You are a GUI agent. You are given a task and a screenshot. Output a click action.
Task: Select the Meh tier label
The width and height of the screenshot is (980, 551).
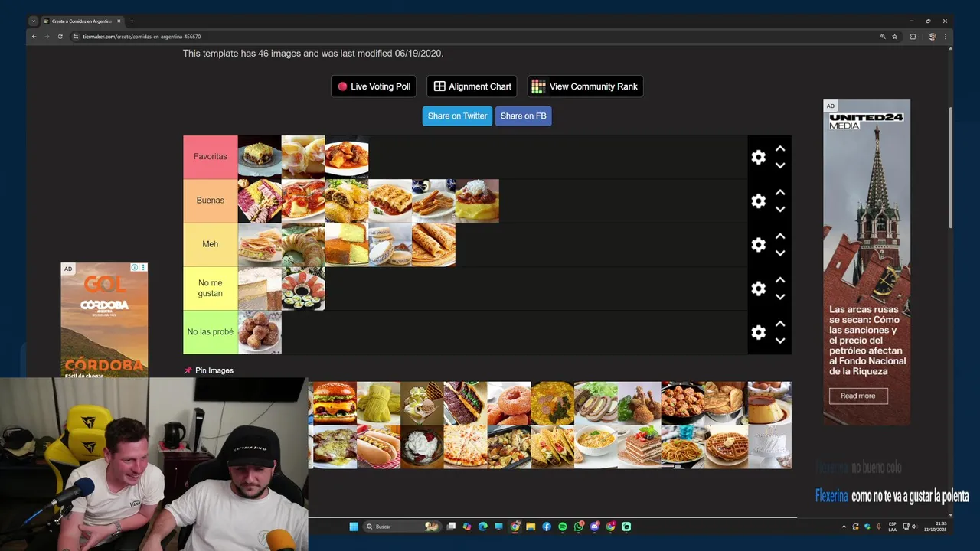pos(211,244)
